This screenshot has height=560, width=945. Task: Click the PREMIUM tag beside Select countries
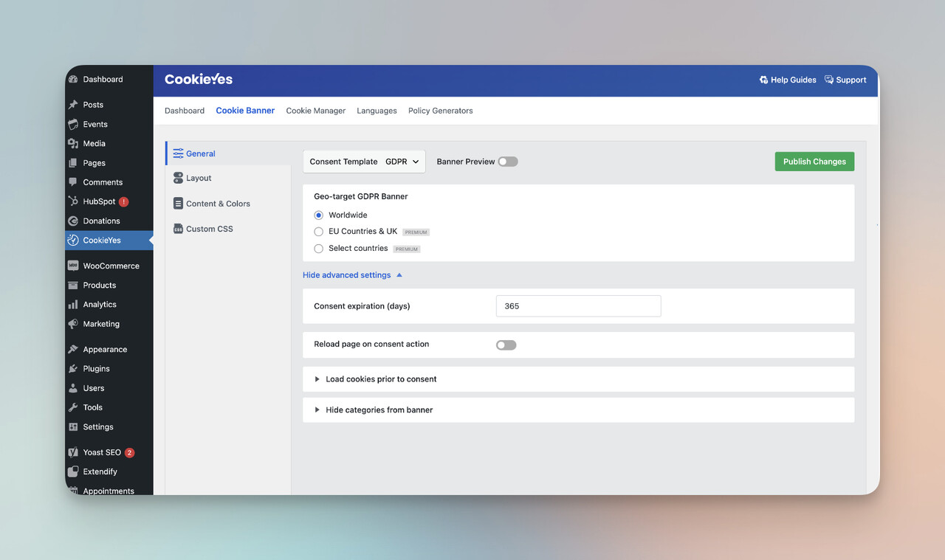[407, 249]
